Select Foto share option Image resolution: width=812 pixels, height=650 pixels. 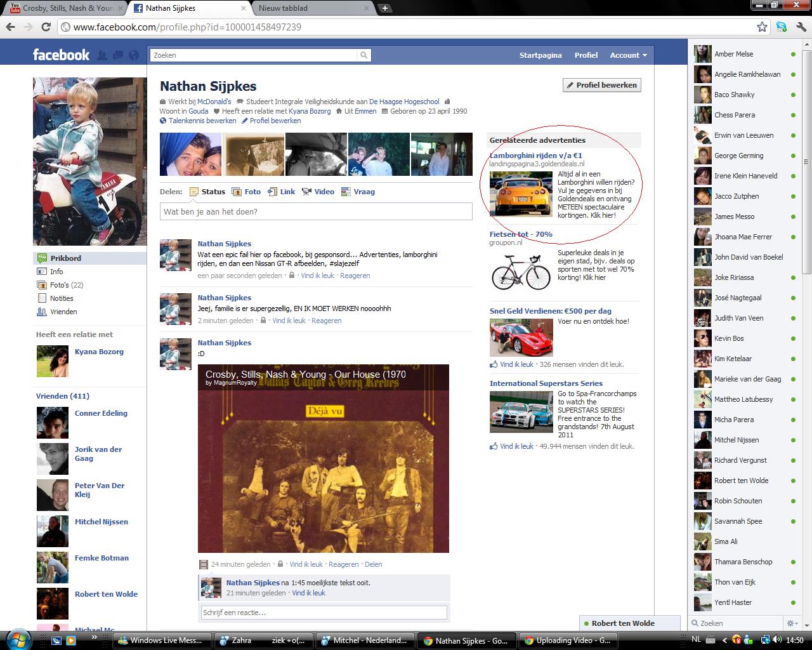click(x=246, y=192)
